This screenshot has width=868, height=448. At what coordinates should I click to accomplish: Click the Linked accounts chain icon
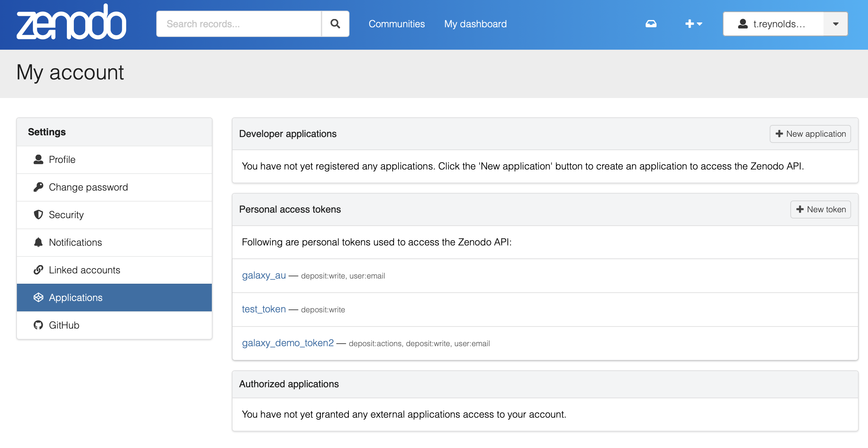pyautogui.click(x=38, y=270)
